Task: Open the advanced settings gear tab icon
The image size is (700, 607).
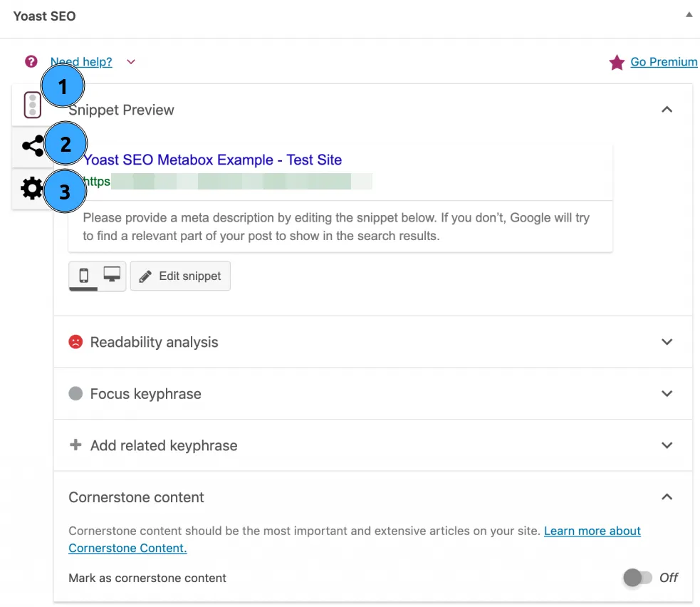Action: [x=31, y=187]
